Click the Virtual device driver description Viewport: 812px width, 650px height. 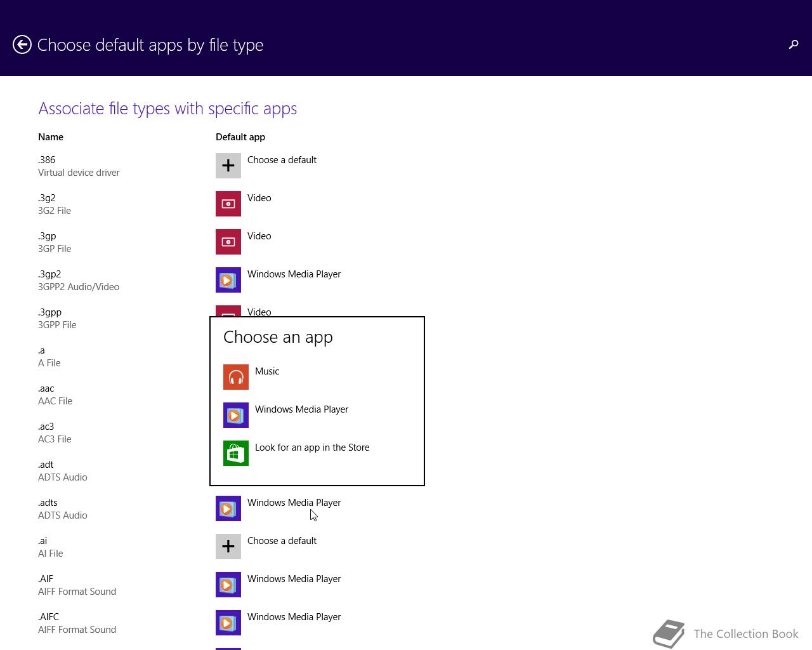[x=79, y=173]
